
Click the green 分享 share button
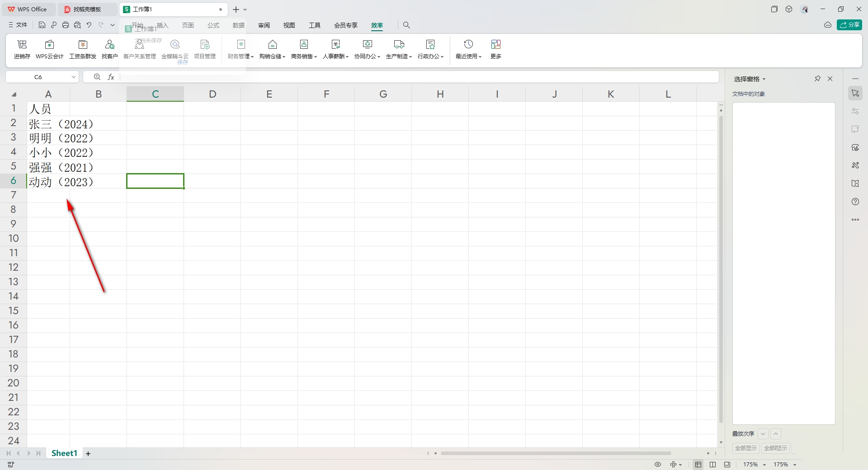tap(849, 25)
